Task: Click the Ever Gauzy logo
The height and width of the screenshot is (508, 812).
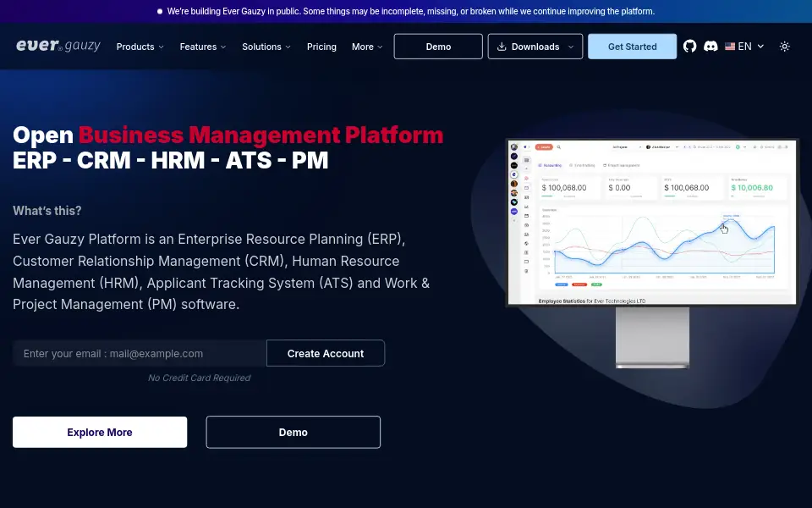Action: [58, 46]
